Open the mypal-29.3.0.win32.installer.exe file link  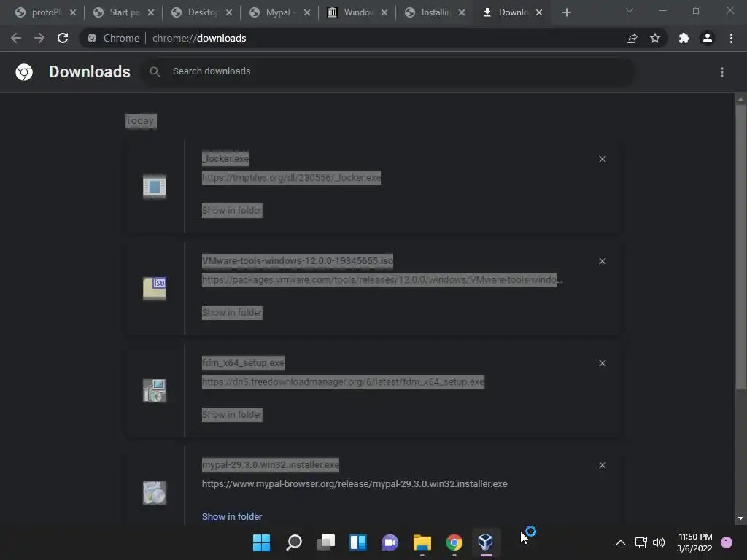coord(271,464)
